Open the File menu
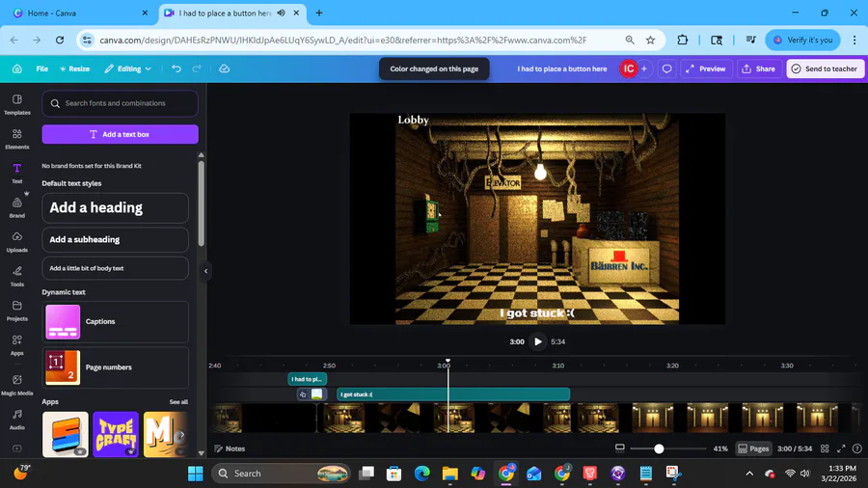The height and width of the screenshot is (488, 868). [42, 68]
